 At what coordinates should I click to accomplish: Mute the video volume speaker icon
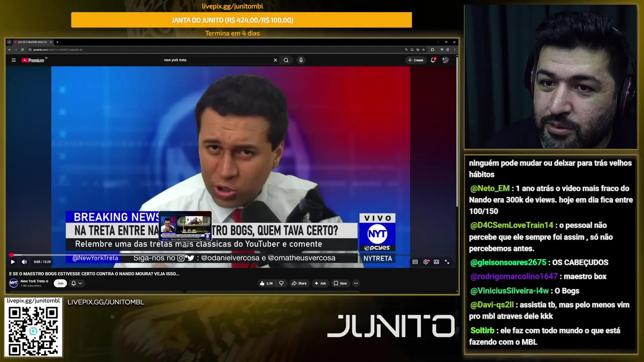[24, 261]
